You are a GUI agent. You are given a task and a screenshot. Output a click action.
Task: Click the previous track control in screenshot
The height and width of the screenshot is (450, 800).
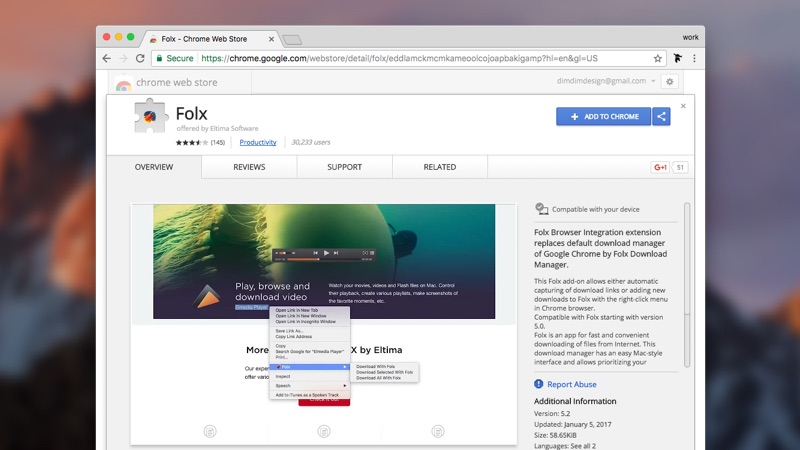(315, 253)
